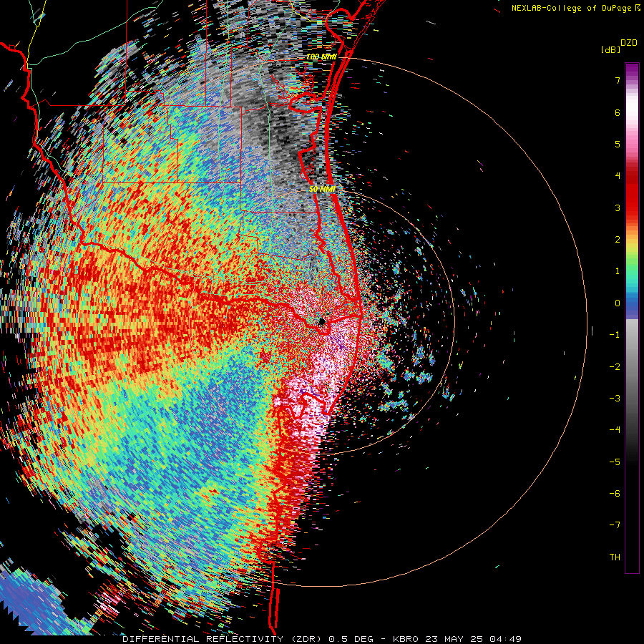Click the -2 value on color scale
The width and height of the screenshot is (644, 644).
615,366
